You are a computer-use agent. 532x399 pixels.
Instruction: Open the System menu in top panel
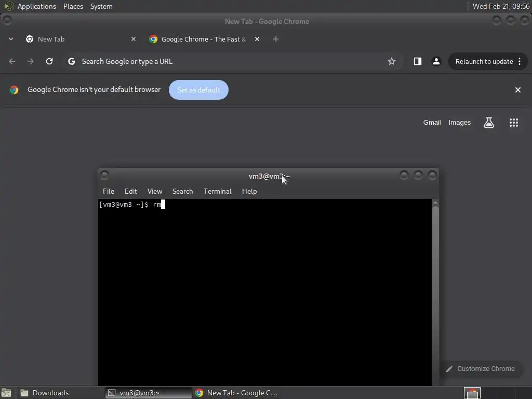coord(101,6)
